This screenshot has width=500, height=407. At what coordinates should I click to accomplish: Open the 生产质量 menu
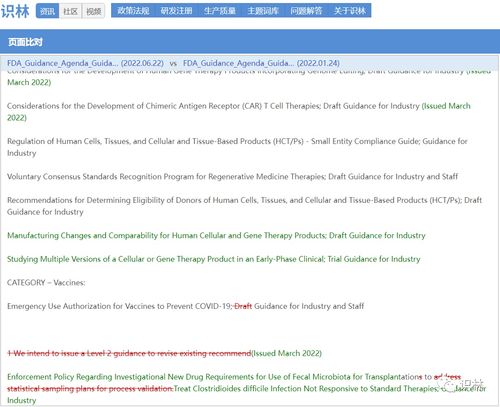click(220, 11)
